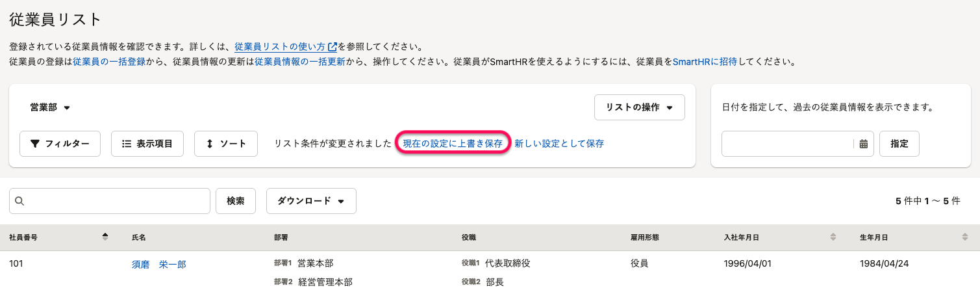Image resolution: width=980 pixels, height=294 pixels.
Task: Sort by 社員番号 column arrows
Action: 105,237
